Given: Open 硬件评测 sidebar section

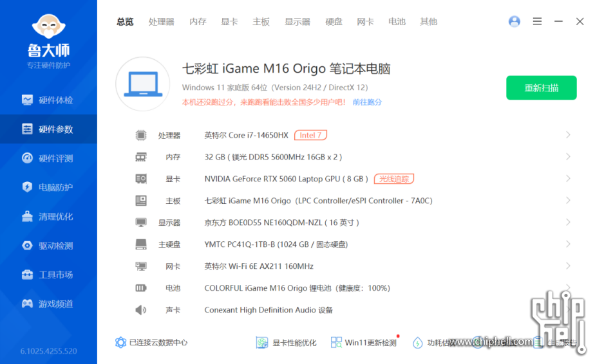Looking at the screenshot, I should point(48,158).
